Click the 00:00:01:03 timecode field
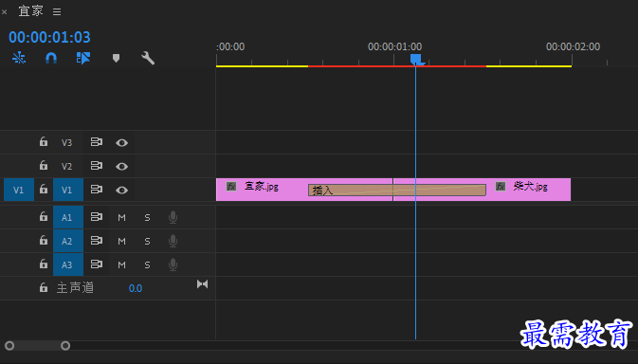Screen dimensions: 638x364 pyautogui.click(x=49, y=37)
